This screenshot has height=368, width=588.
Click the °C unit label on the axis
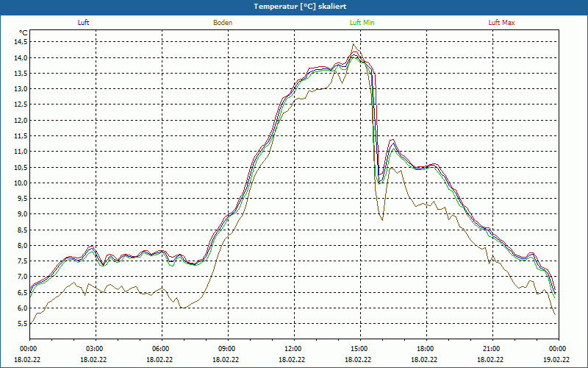pyautogui.click(x=24, y=33)
